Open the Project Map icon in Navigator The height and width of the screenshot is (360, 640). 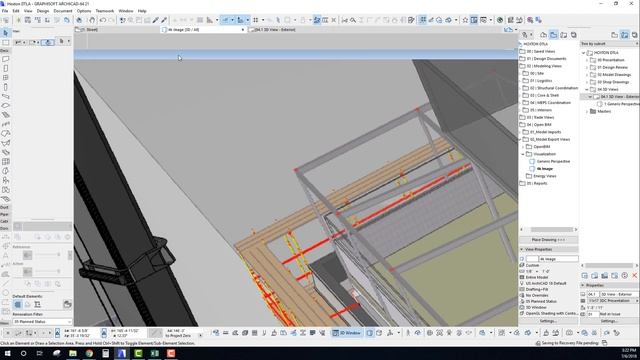(543, 35)
